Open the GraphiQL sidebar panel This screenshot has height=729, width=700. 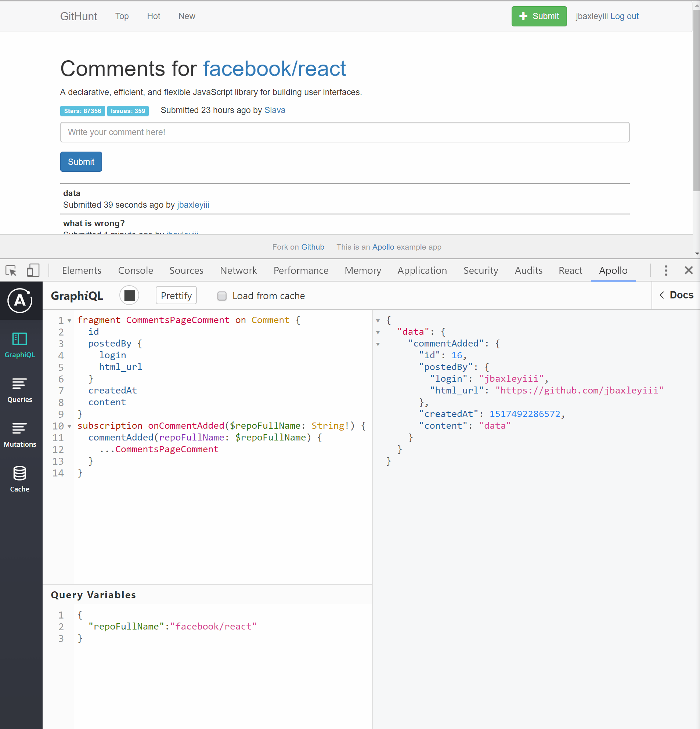20,345
